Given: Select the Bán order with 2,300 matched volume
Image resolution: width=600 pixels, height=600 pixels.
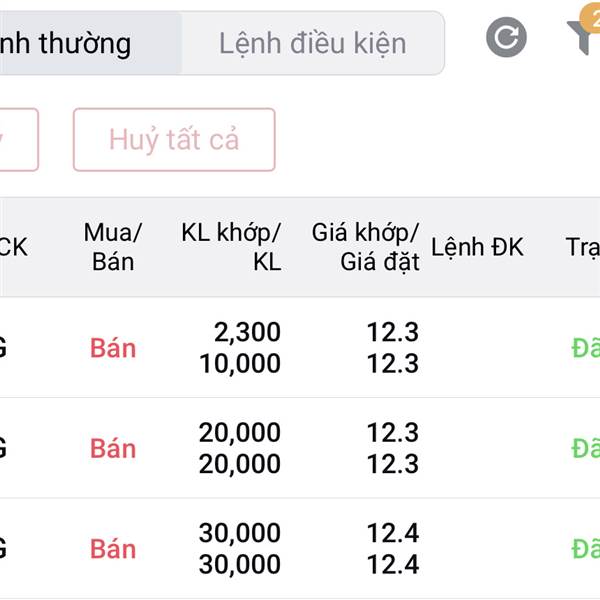Looking at the screenshot, I should point(300,347).
